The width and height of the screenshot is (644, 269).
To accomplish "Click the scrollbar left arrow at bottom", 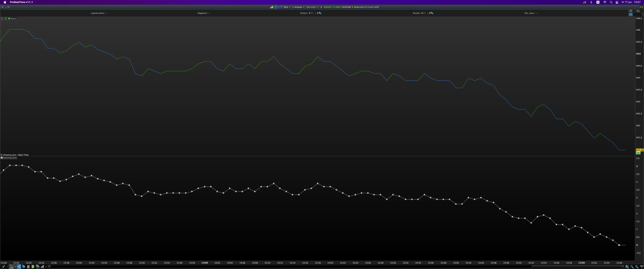I will click(x=49, y=267).
